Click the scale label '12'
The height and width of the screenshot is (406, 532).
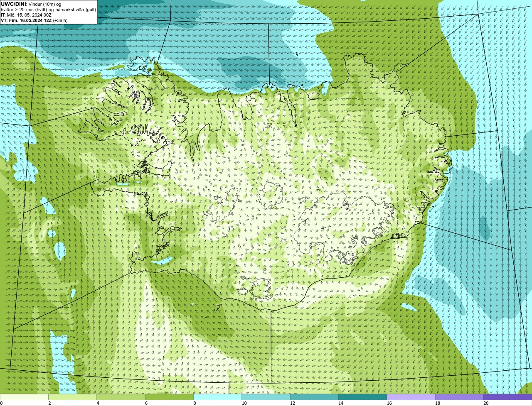(x=293, y=403)
